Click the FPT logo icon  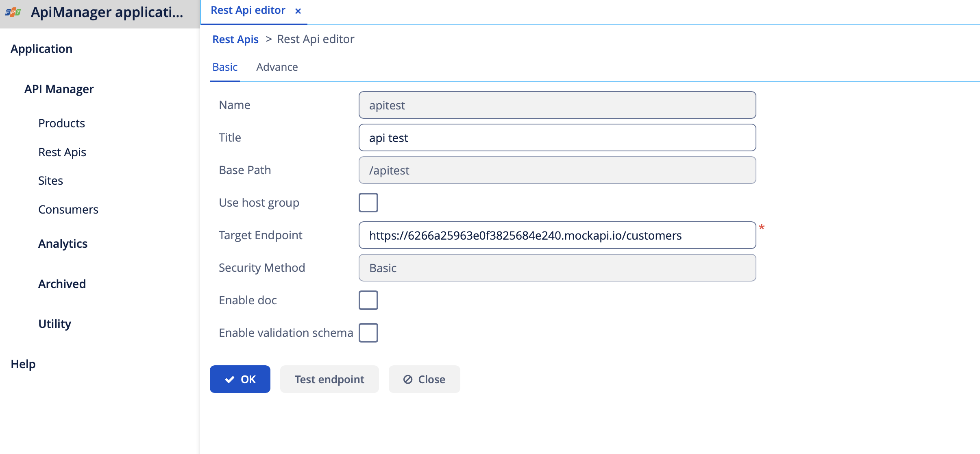coord(12,12)
